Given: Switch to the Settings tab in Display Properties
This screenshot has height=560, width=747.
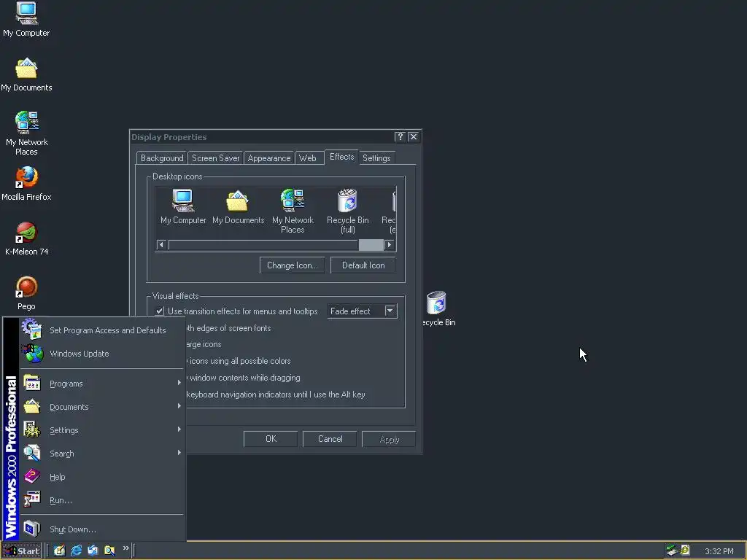Looking at the screenshot, I should [376, 158].
